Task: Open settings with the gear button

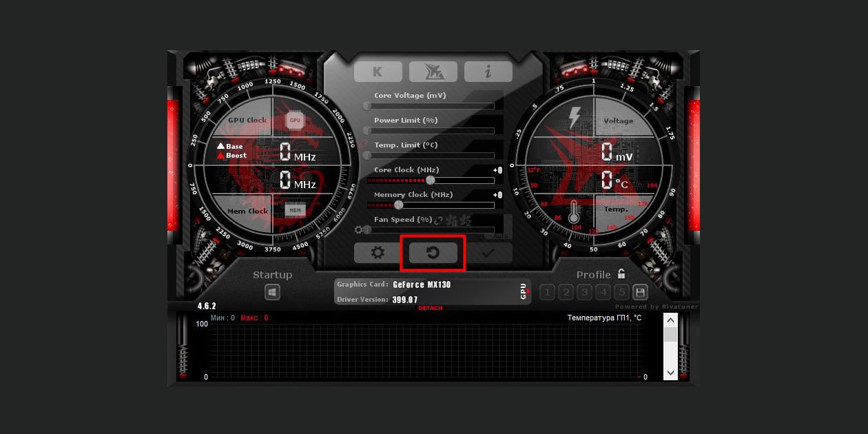Action: pyautogui.click(x=378, y=253)
